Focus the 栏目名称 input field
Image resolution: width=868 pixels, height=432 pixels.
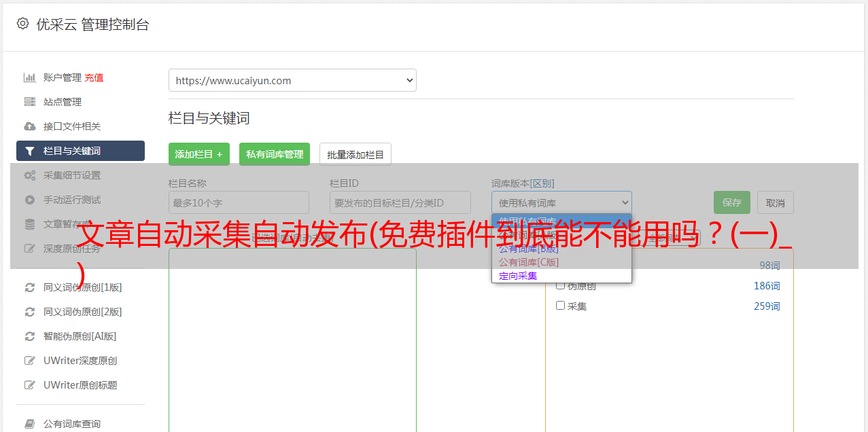point(239,202)
